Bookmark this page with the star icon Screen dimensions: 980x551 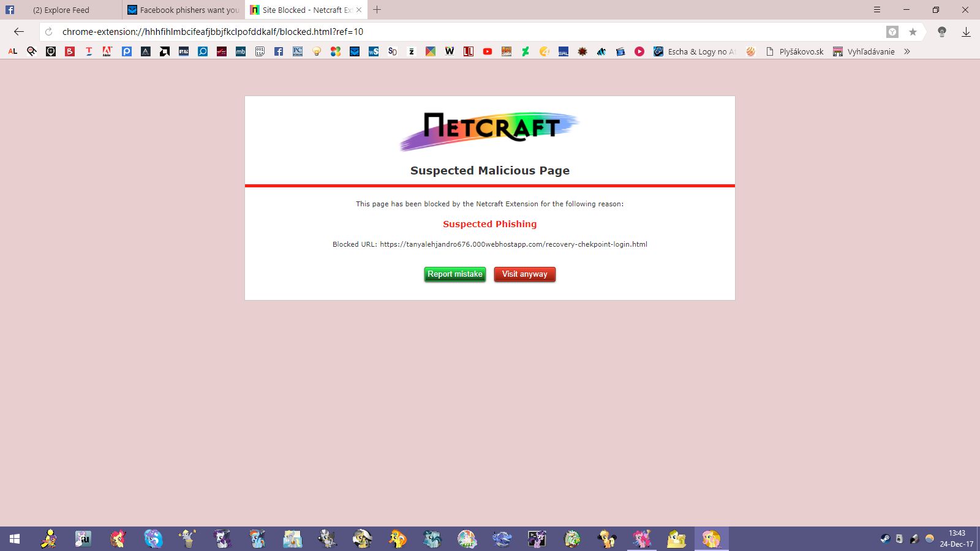coord(913,32)
